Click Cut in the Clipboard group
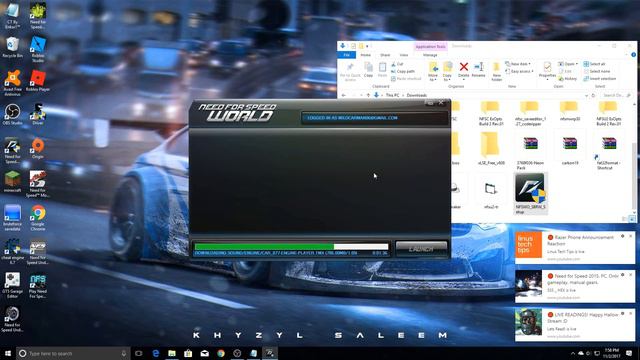This screenshot has width=640, height=360. click(x=397, y=64)
